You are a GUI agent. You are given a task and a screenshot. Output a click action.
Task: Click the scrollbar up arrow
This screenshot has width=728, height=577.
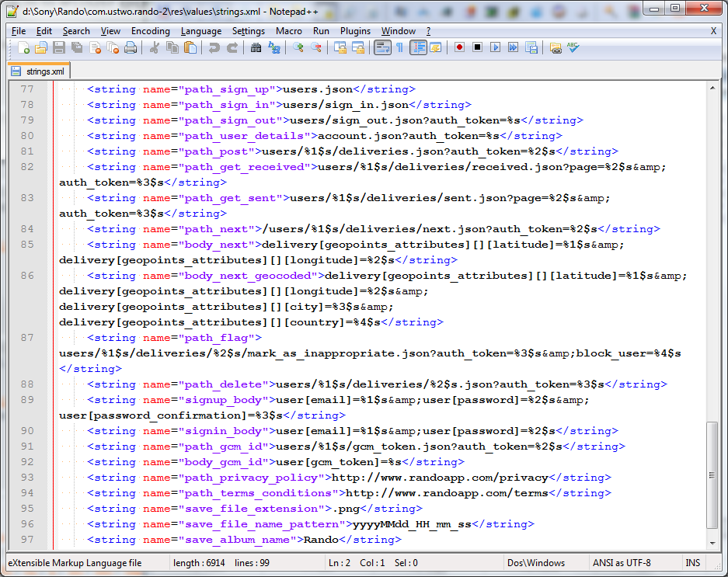click(x=712, y=88)
